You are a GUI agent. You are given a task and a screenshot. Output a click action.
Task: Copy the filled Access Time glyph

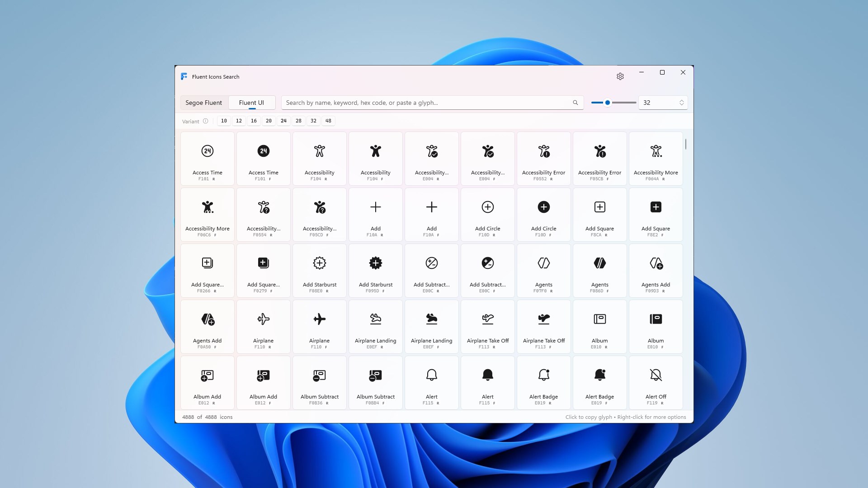coord(264,159)
